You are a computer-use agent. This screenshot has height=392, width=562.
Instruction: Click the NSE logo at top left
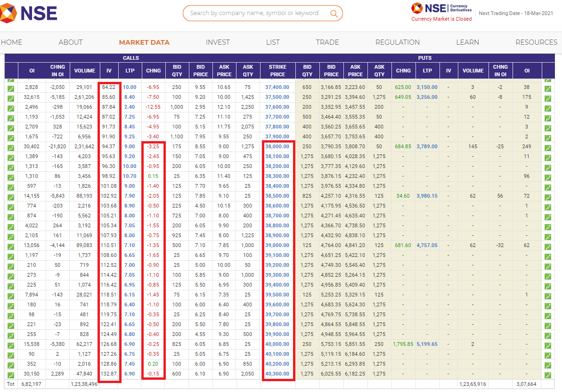coord(29,13)
